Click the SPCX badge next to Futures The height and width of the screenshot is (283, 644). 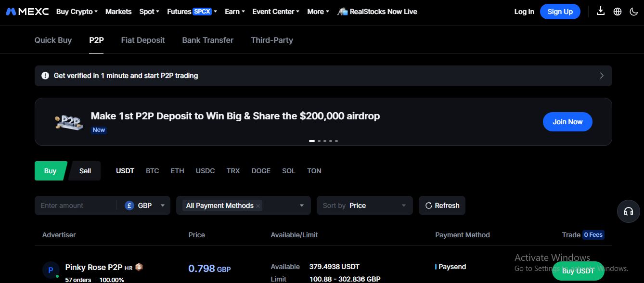click(202, 11)
